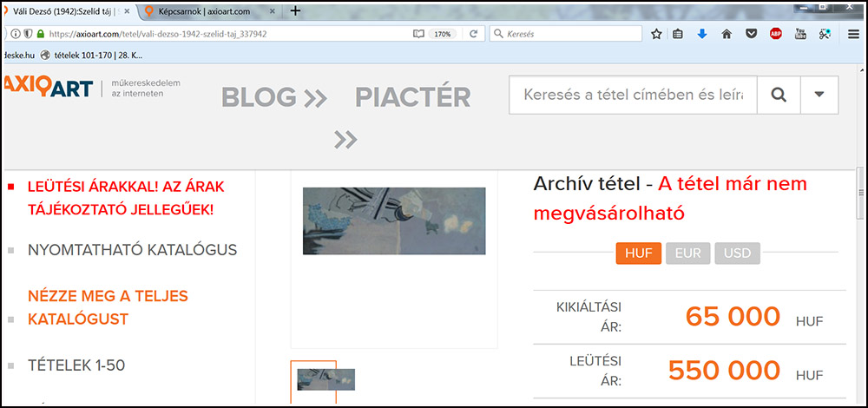Go to the browser home page icon
Image resolution: width=868 pixels, height=408 pixels.
727,34
